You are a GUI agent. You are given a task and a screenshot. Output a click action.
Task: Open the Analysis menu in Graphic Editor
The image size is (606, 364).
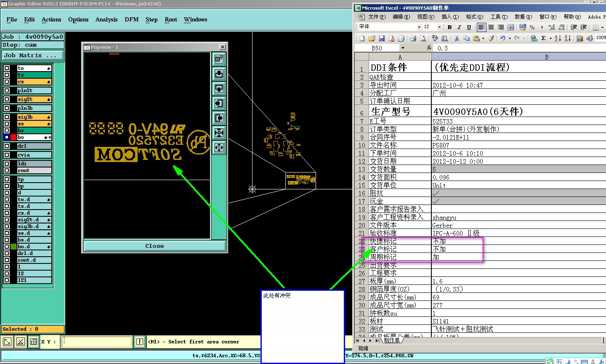106,19
